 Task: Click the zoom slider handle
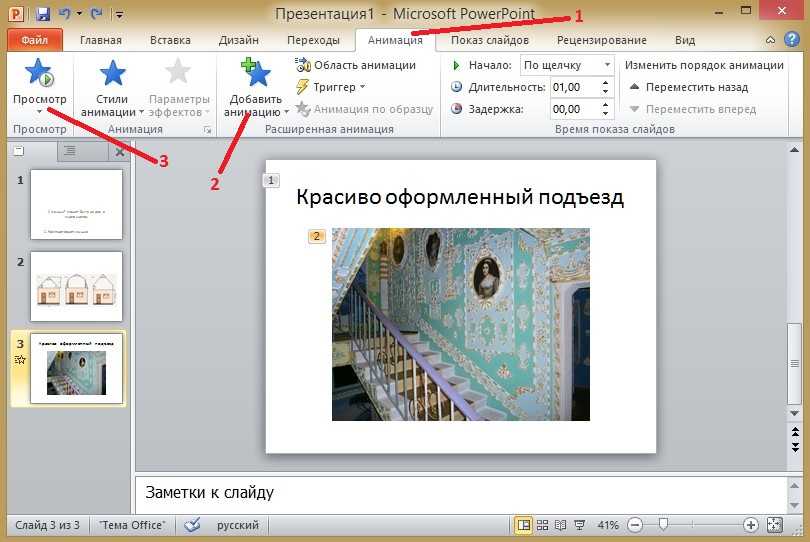(x=663, y=525)
